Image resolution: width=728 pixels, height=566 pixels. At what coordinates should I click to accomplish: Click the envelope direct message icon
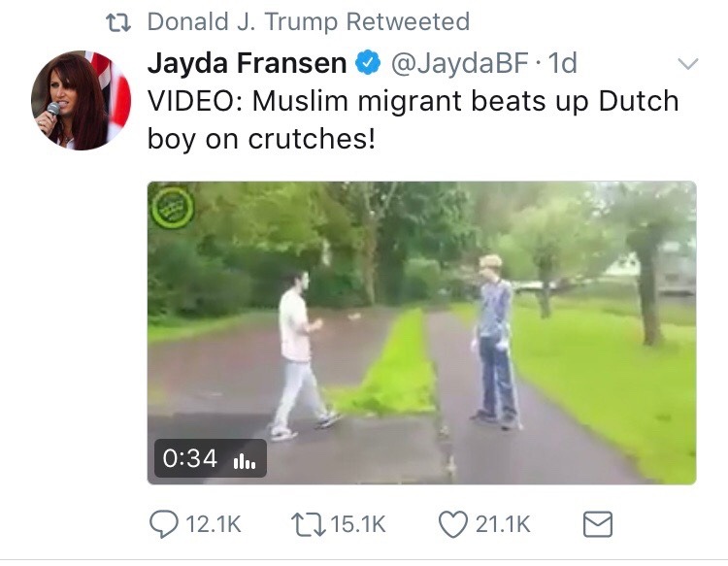click(598, 524)
